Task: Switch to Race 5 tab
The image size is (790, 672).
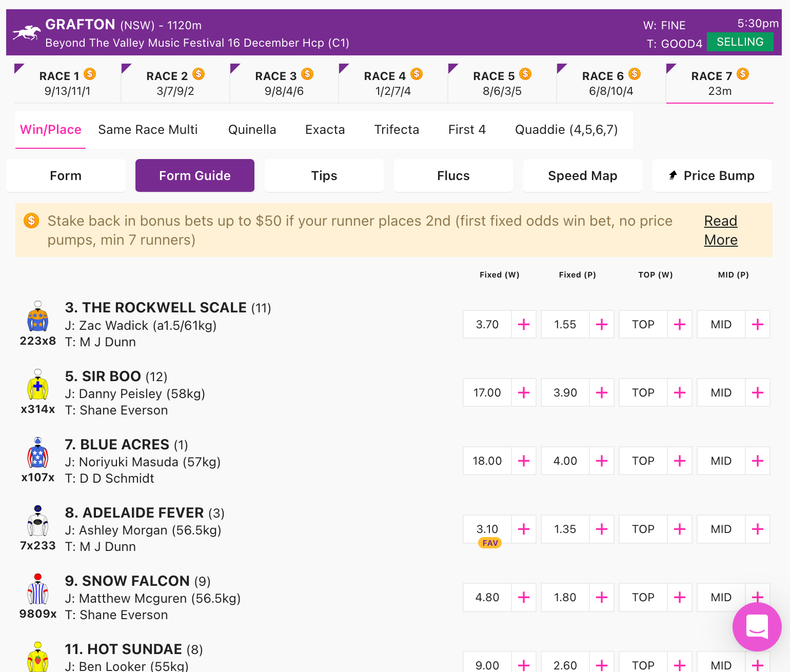Action: coord(502,83)
